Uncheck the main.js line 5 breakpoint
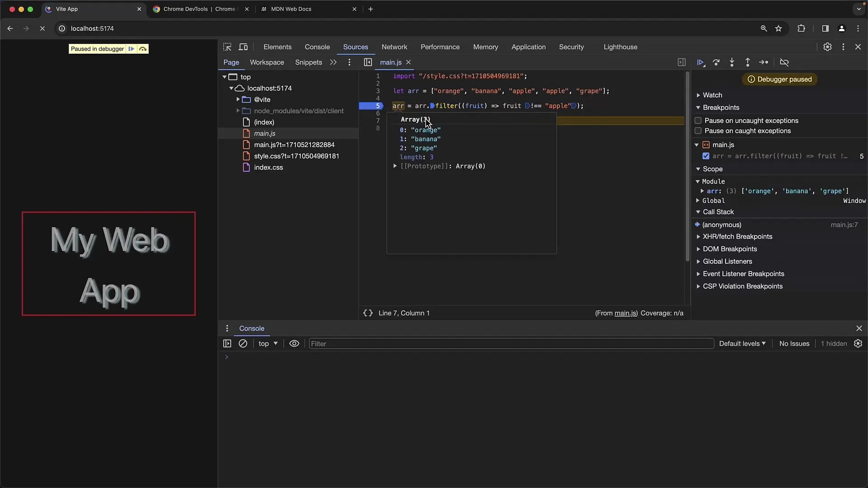This screenshot has width=868, height=488. [706, 156]
